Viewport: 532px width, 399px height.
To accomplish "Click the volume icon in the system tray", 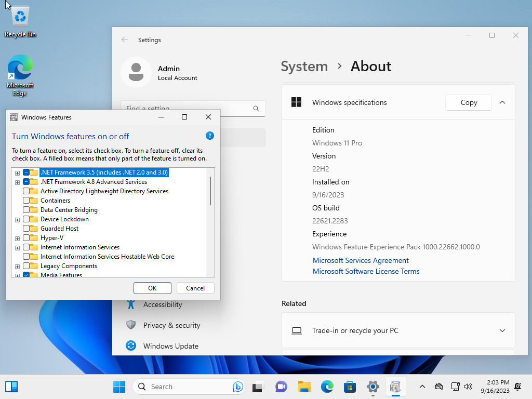I will (468, 387).
